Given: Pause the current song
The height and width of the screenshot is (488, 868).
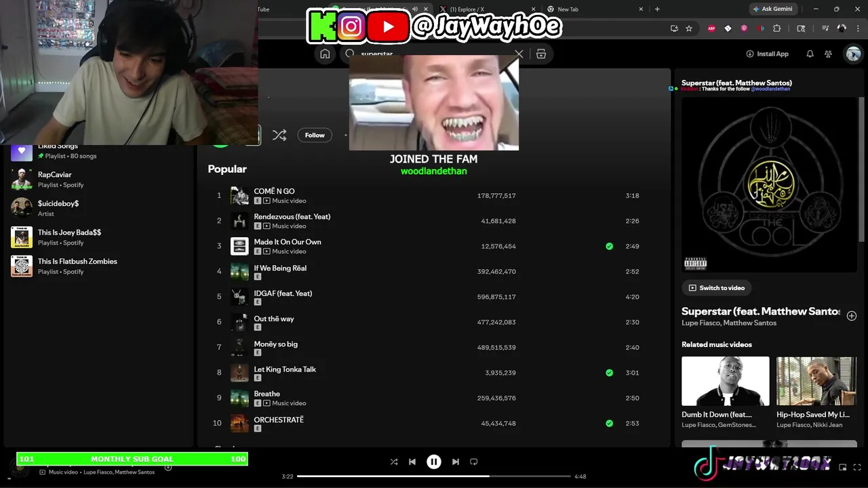Looking at the screenshot, I should 434,462.
